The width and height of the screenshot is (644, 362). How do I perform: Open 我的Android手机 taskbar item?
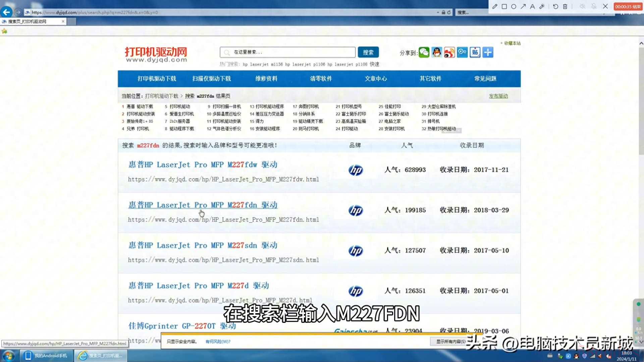(x=47, y=355)
